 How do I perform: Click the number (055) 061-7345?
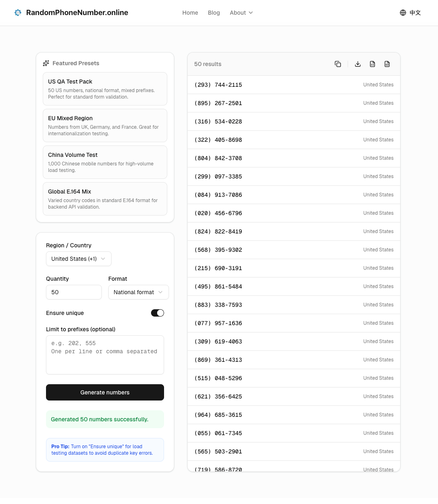(x=218, y=433)
